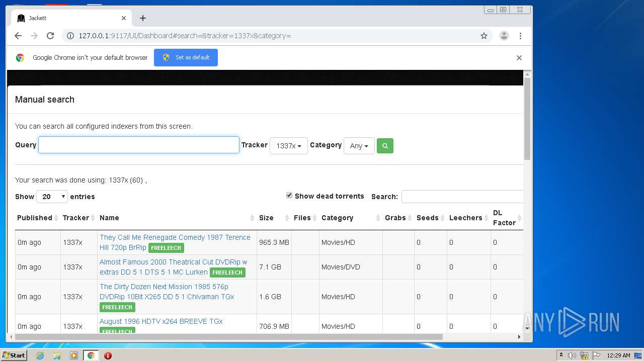Sort the table by Grabs column
The height and width of the screenshot is (362, 644).
(398, 218)
